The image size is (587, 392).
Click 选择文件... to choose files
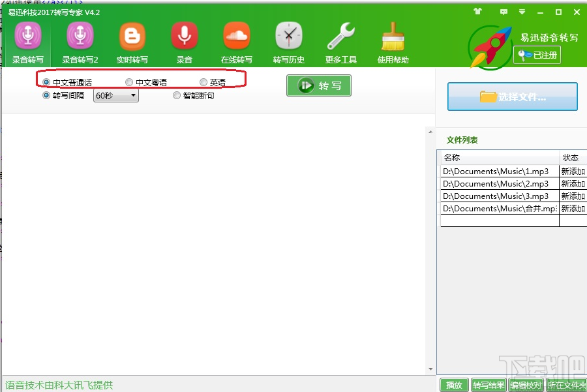point(513,97)
